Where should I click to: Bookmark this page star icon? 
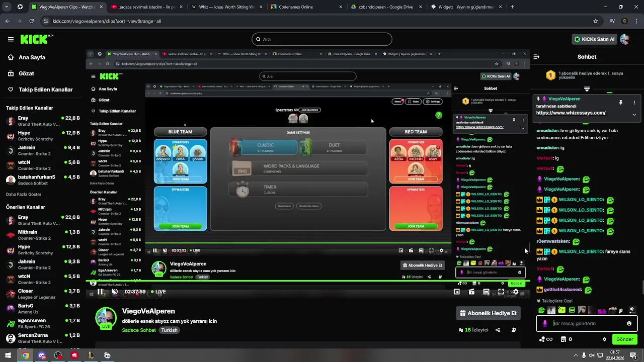596,21
